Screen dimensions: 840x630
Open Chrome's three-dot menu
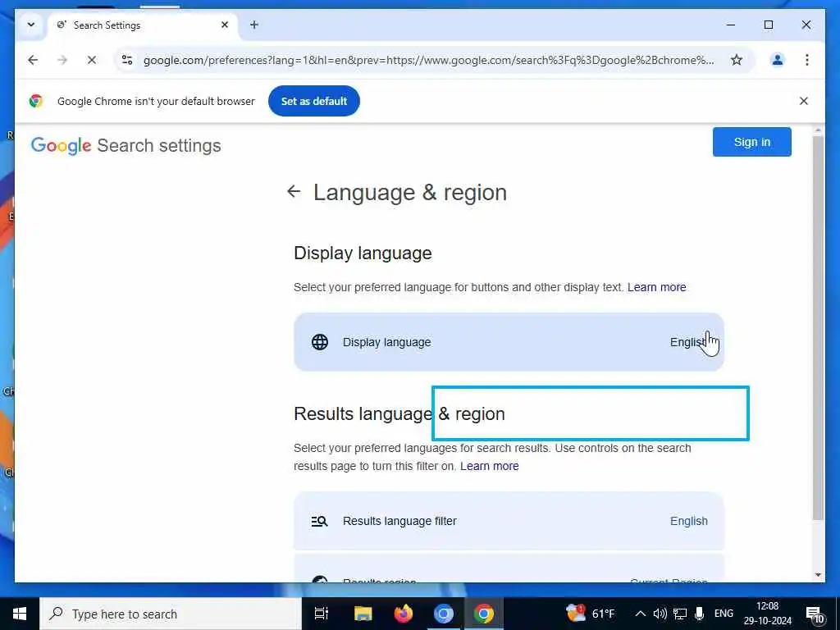tap(807, 60)
